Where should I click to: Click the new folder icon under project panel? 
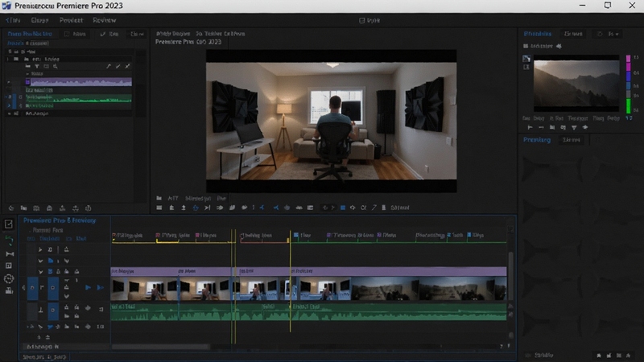coord(24,208)
